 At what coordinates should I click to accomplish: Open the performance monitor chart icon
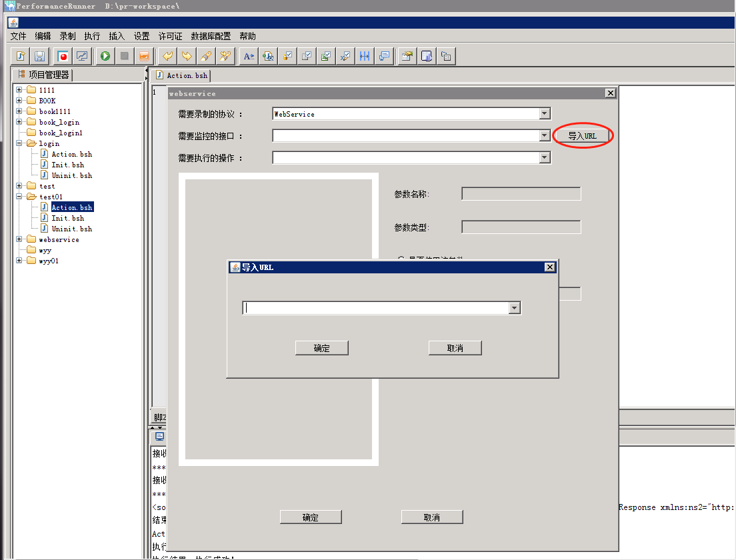(x=81, y=56)
